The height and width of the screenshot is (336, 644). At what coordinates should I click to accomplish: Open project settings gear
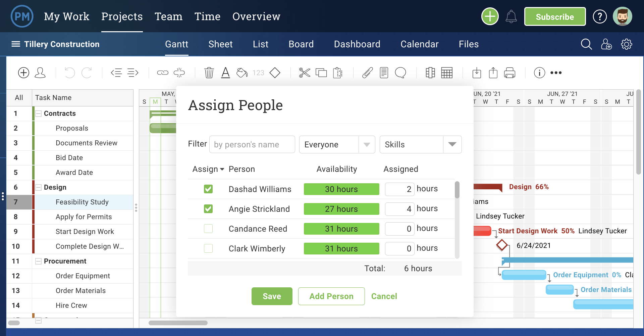pyautogui.click(x=627, y=44)
